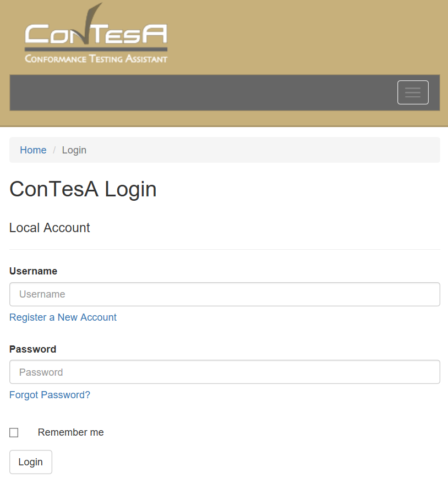448x489 pixels.
Task: Open the hamburger navigation menu
Action: tap(413, 92)
